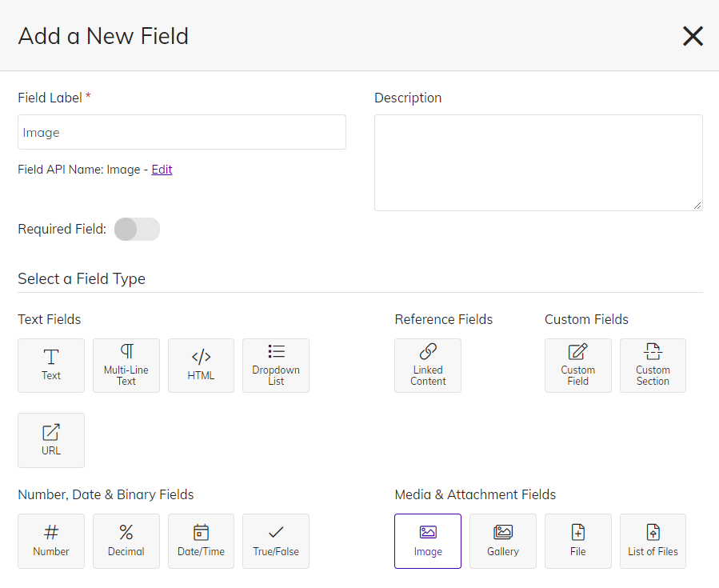The image size is (719, 588).
Task: Choose the Gallery field type
Action: click(503, 542)
